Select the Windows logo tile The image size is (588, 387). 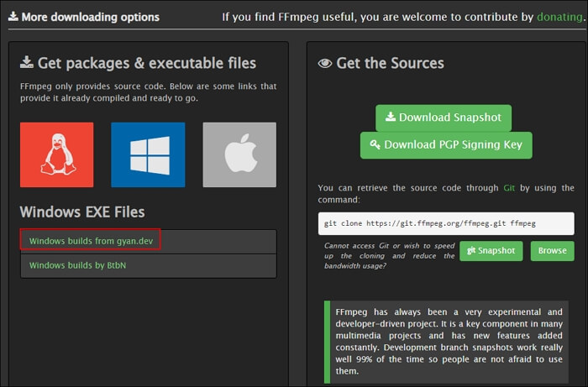point(148,154)
